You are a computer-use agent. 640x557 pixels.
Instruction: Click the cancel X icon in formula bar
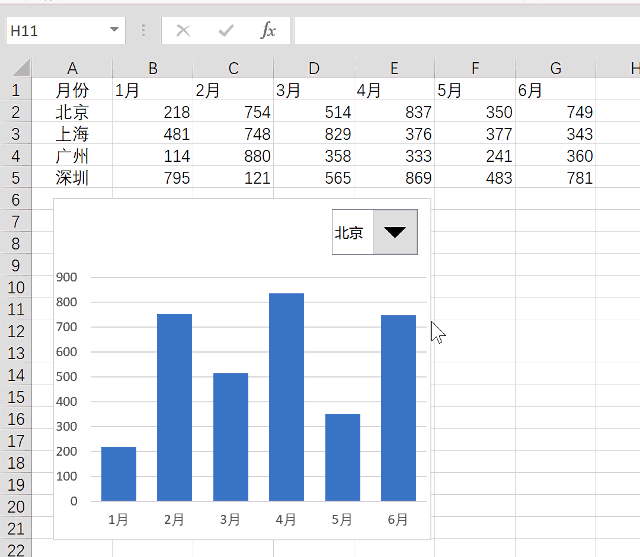[x=183, y=31]
